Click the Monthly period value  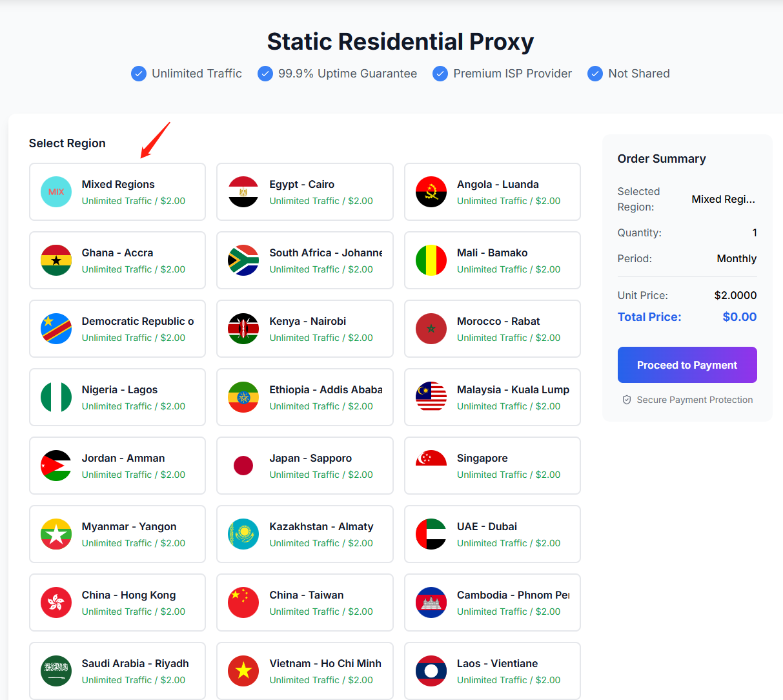coord(737,258)
